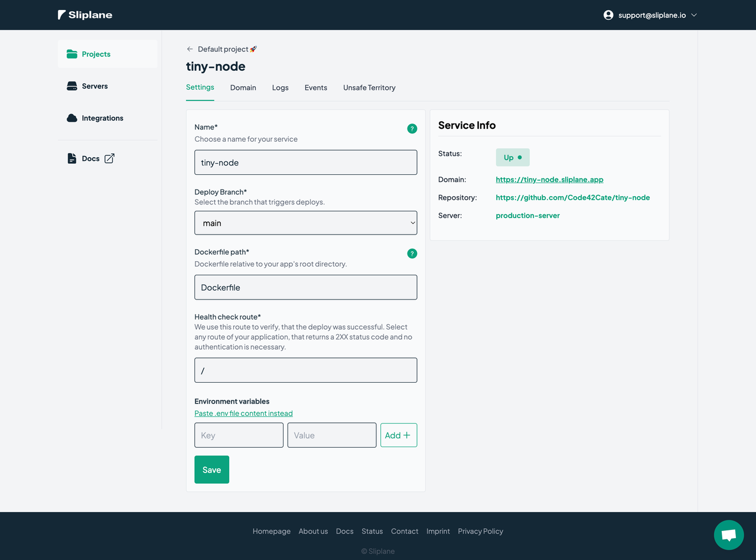The height and width of the screenshot is (560, 756).
Task: Go to Servers in sidebar
Action: [107, 86]
